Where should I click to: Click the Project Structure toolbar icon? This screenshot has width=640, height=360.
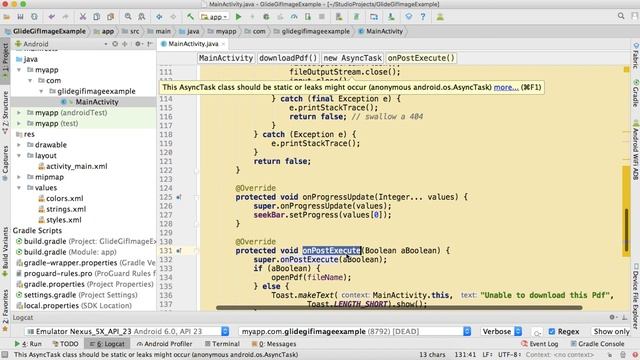pyautogui.click(x=374, y=17)
